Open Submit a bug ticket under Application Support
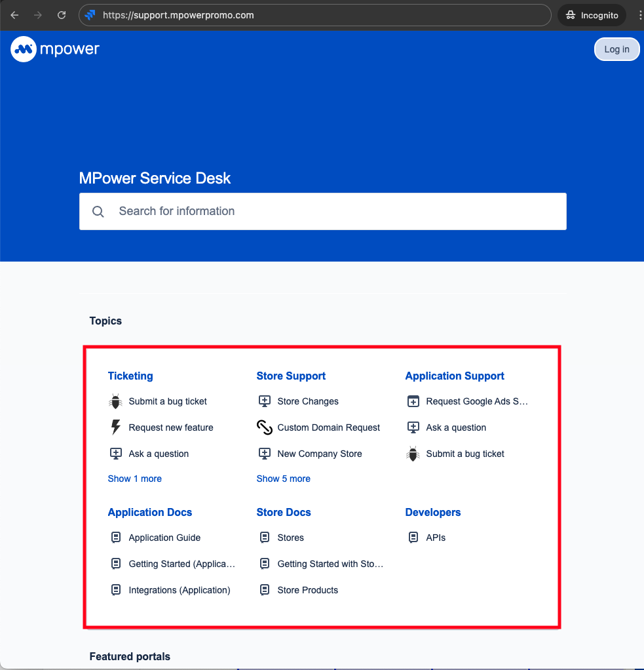 465,454
